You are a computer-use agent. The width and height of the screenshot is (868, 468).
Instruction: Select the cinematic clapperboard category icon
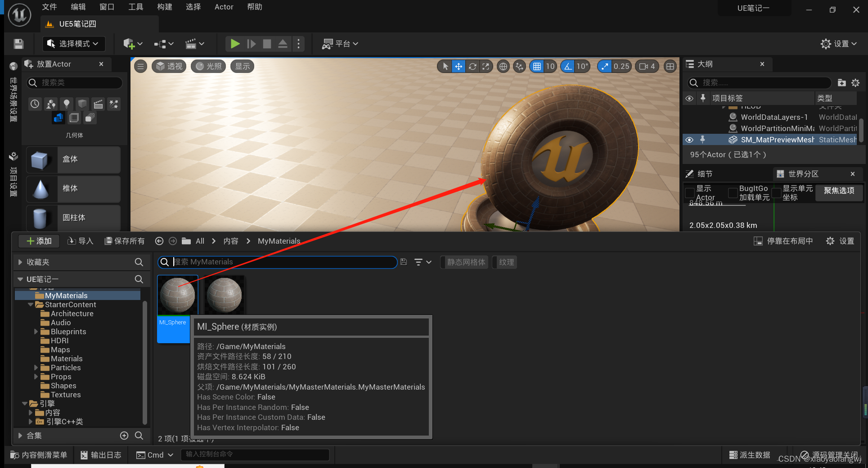(x=98, y=104)
